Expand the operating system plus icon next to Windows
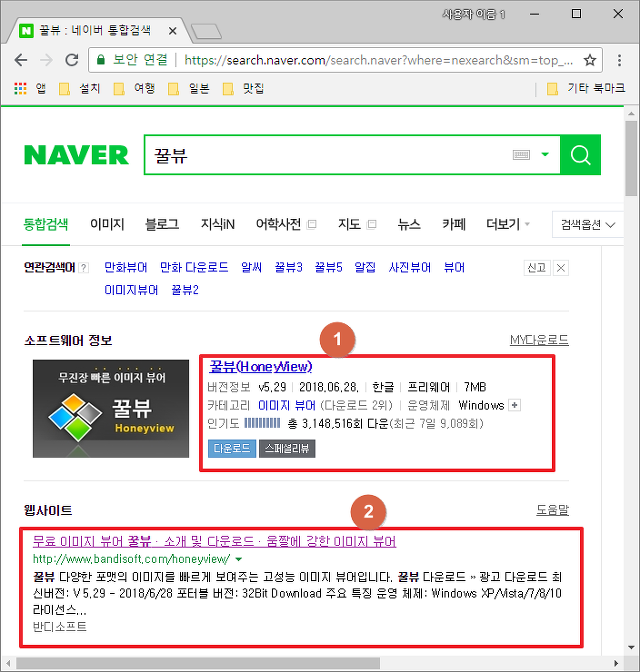The width and height of the screenshot is (640, 672). [x=514, y=405]
